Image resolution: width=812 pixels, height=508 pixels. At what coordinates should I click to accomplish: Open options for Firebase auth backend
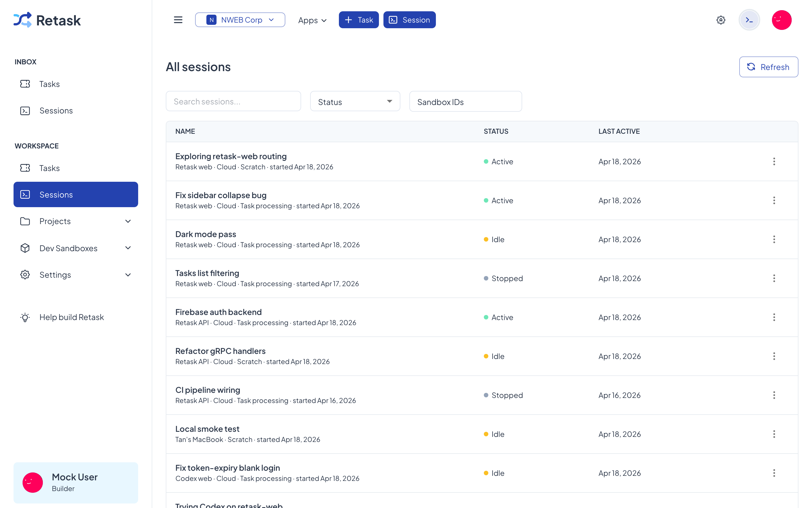pyautogui.click(x=774, y=317)
